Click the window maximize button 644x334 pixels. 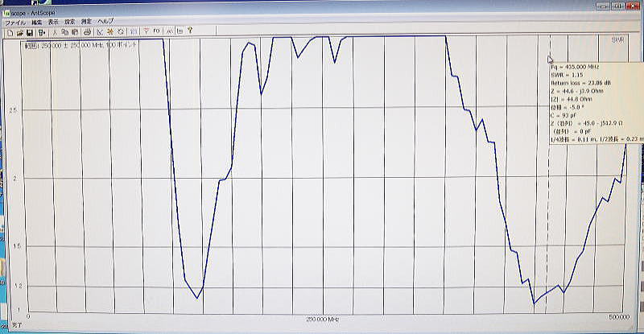pyautogui.click(x=617, y=6)
